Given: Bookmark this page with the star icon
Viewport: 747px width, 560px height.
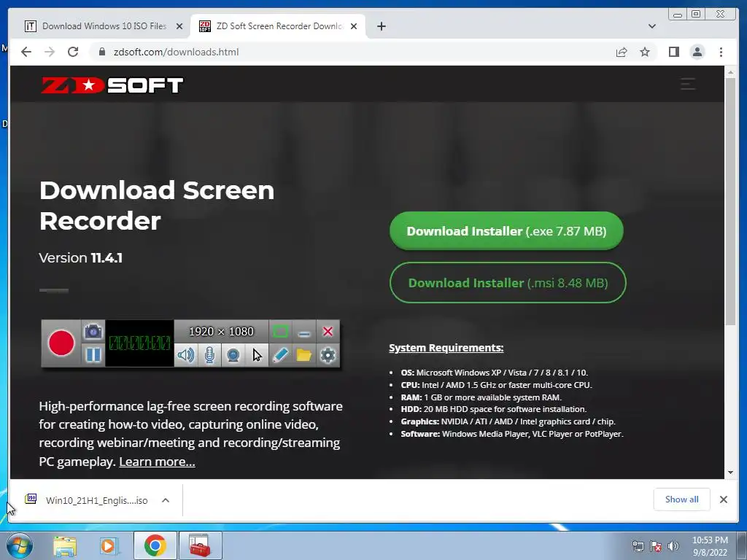Looking at the screenshot, I should click(645, 52).
